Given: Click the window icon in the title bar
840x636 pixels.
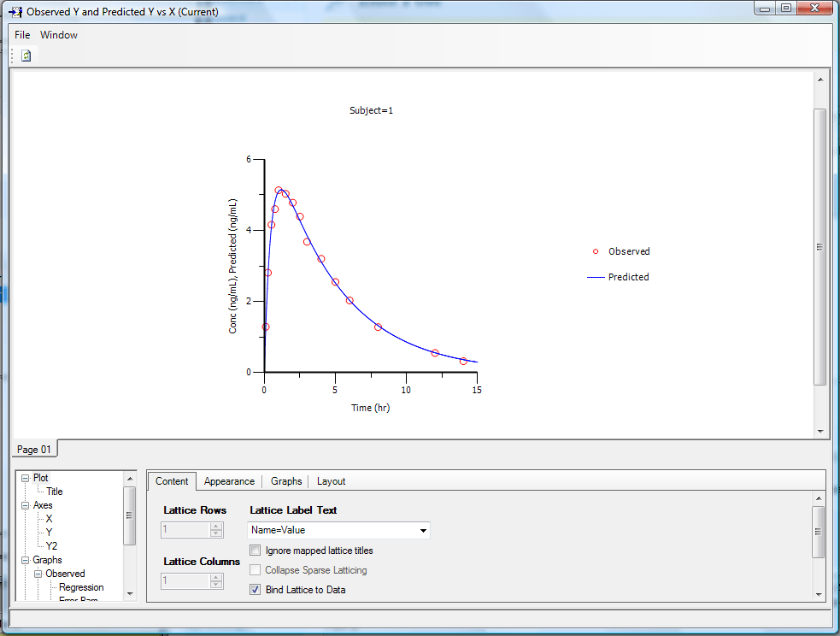Looking at the screenshot, I should [x=15, y=12].
